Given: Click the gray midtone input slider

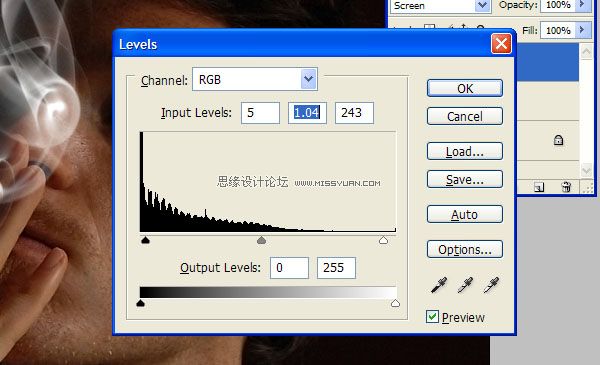Looking at the screenshot, I should pos(261,240).
